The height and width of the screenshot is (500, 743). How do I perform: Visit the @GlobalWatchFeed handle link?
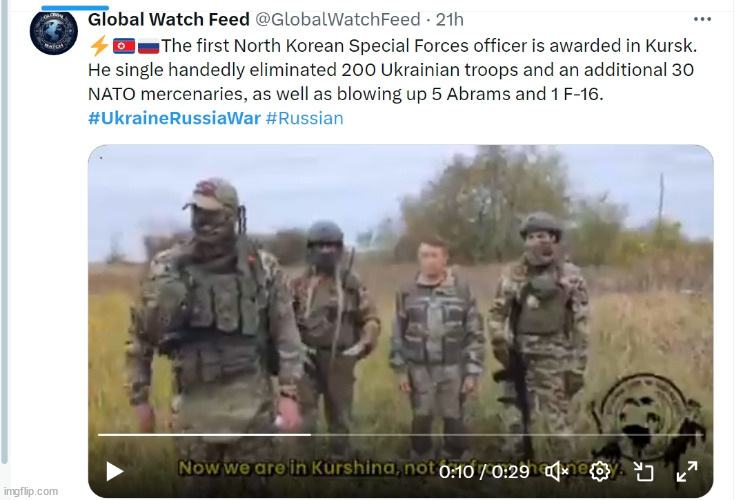point(337,19)
